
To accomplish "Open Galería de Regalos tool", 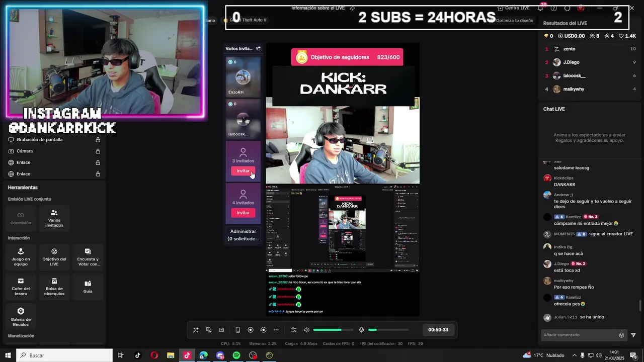I will click(x=21, y=317).
